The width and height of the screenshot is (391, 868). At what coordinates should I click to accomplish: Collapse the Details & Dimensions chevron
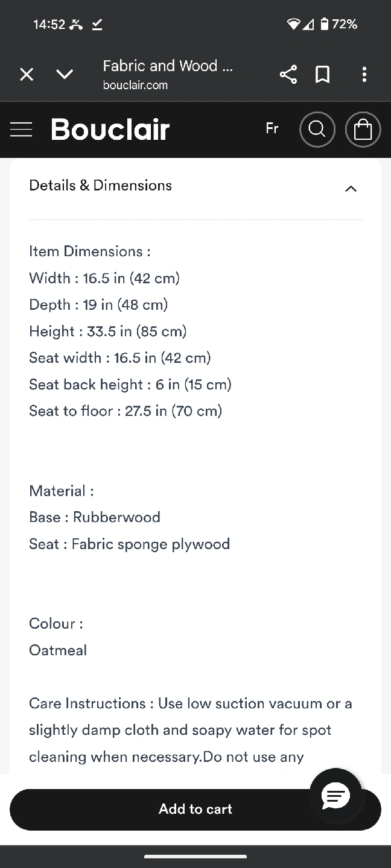tap(351, 189)
